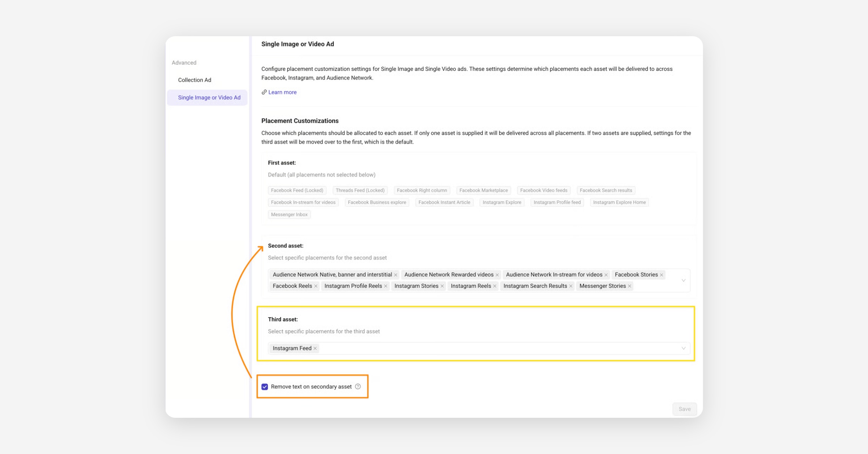This screenshot has width=868, height=454.
Task: Open Collection Ad settings in sidebar
Action: point(195,80)
